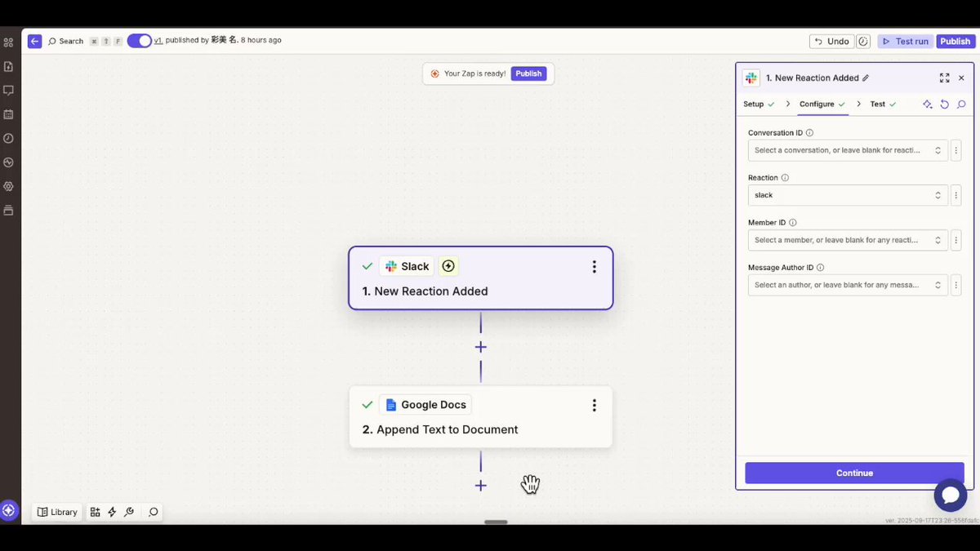Click the smiley status icon next to Undo
980x551 pixels.
pyautogui.click(x=863, y=42)
